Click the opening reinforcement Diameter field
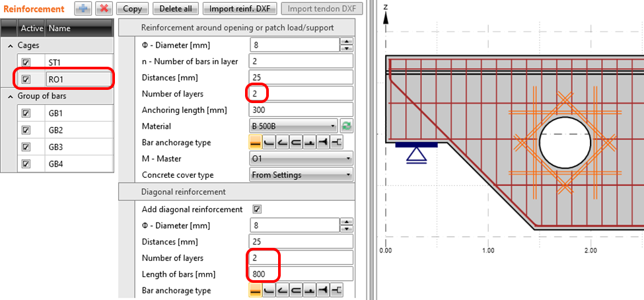Screen dimensions: 644x300 (x=295, y=45)
